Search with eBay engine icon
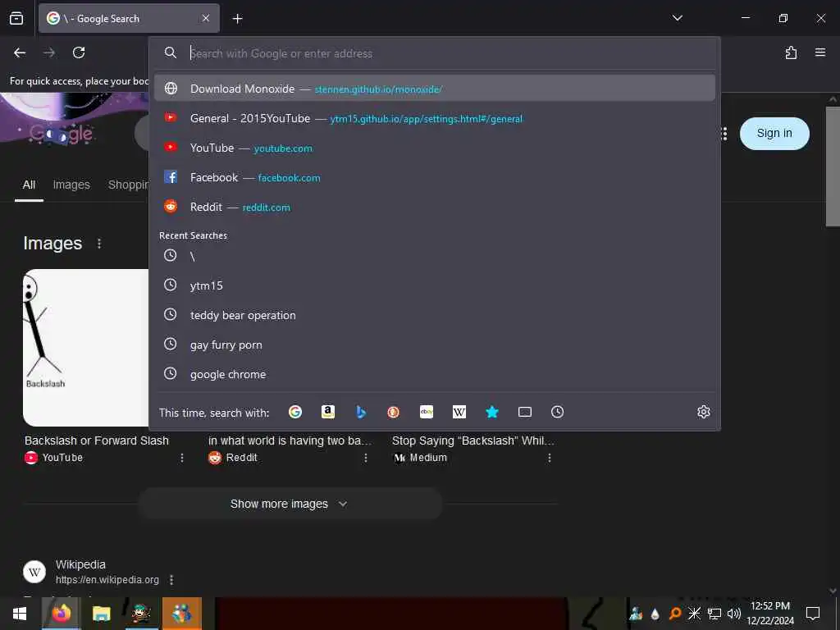The image size is (840, 630). point(427,412)
